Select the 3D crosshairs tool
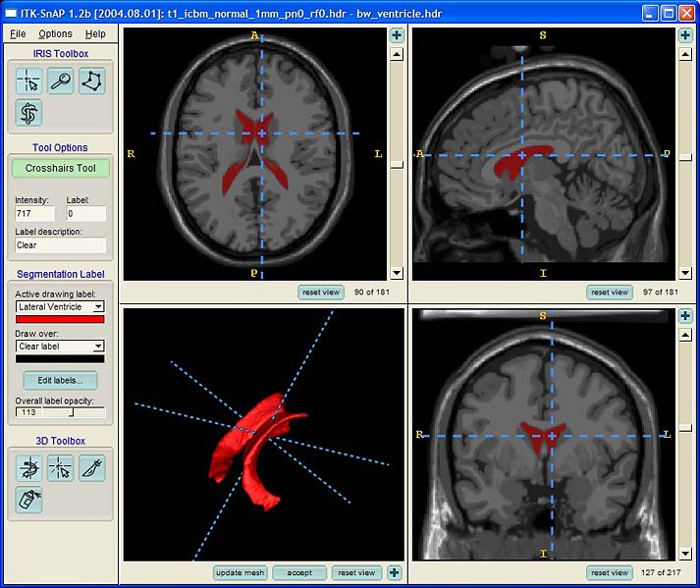 coord(60,467)
